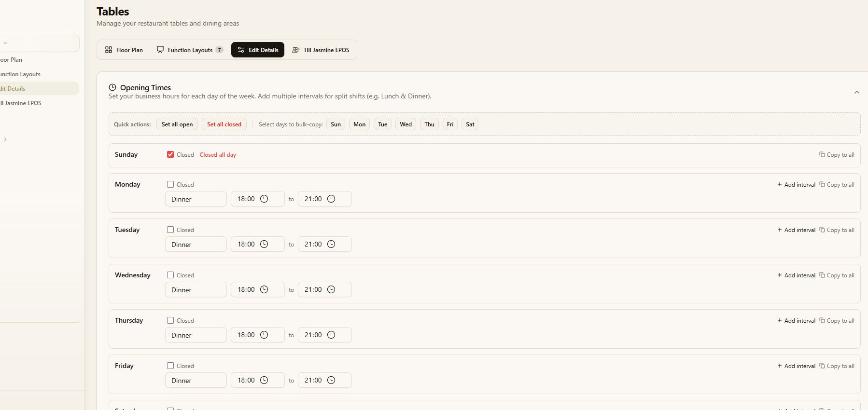Expand the sidebar right-arrow chevron
This screenshot has width=868, height=410.
pyautogui.click(x=5, y=139)
